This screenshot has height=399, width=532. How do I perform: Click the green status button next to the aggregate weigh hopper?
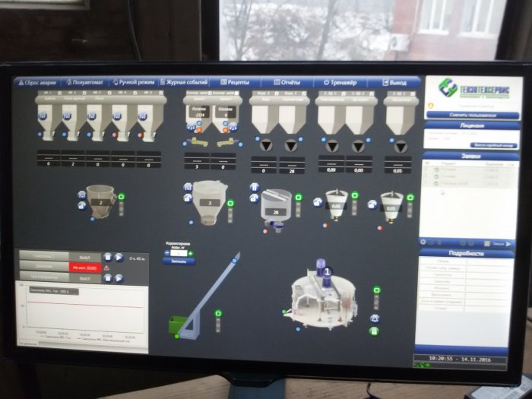point(122,196)
